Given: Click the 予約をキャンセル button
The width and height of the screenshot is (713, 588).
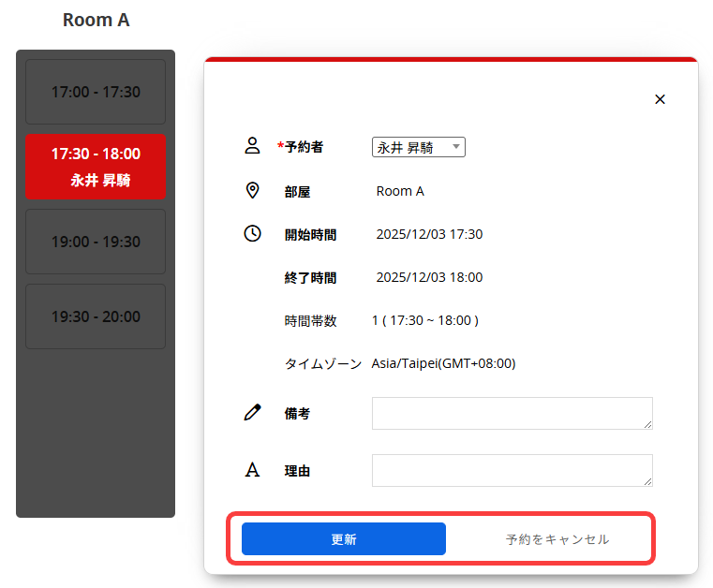Looking at the screenshot, I should coord(557,539).
